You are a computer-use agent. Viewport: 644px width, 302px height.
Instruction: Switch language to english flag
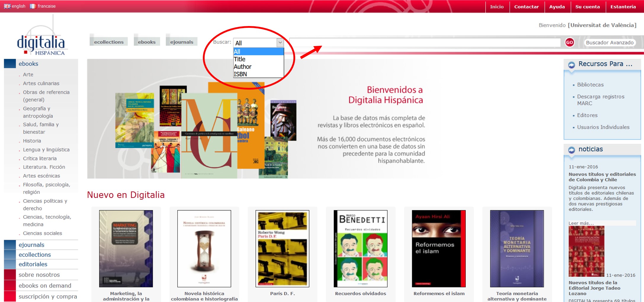[x=7, y=6]
